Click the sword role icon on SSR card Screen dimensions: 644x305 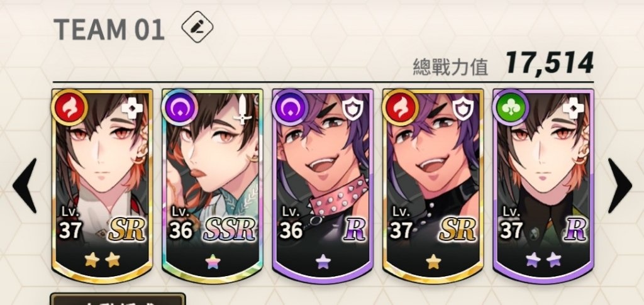242,109
